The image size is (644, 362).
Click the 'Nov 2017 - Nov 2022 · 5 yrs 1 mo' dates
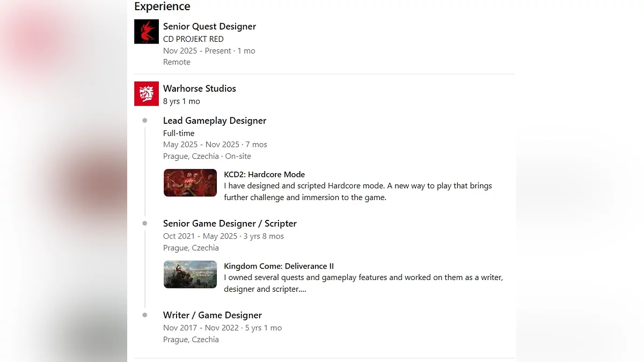pyautogui.click(x=222, y=328)
